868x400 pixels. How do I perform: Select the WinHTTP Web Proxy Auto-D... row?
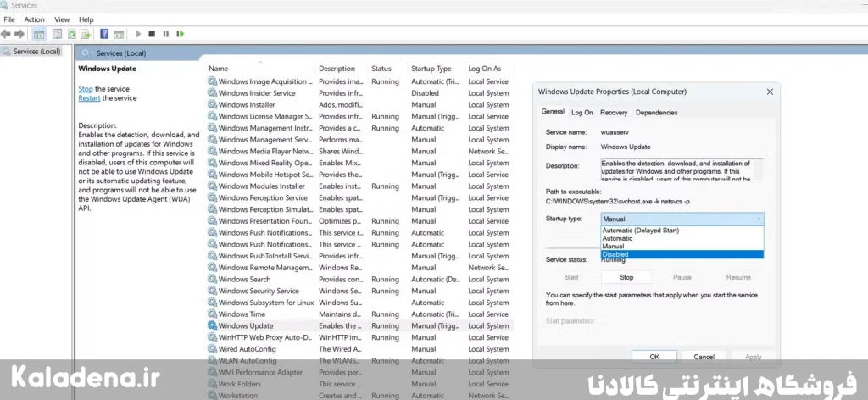click(x=359, y=337)
